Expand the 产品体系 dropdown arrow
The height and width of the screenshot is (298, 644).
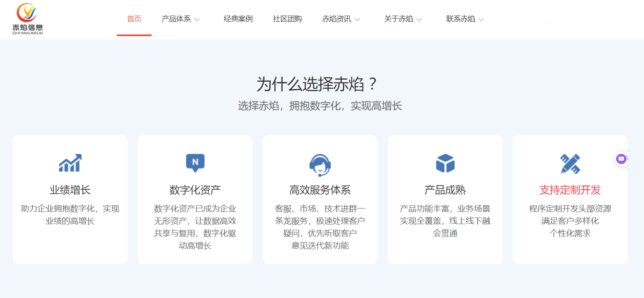197,19
